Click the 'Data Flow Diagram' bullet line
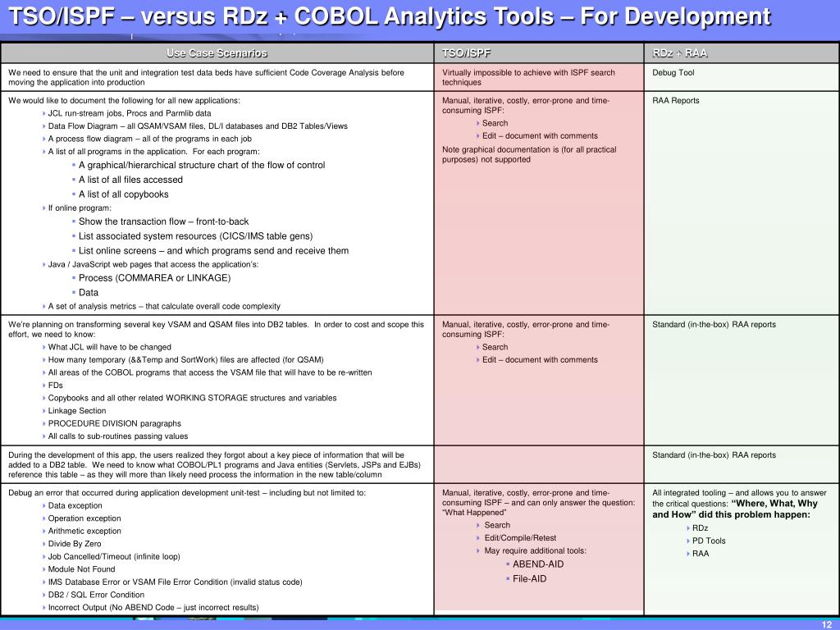The height and width of the screenshot is (630, 840). click(198, 126)
